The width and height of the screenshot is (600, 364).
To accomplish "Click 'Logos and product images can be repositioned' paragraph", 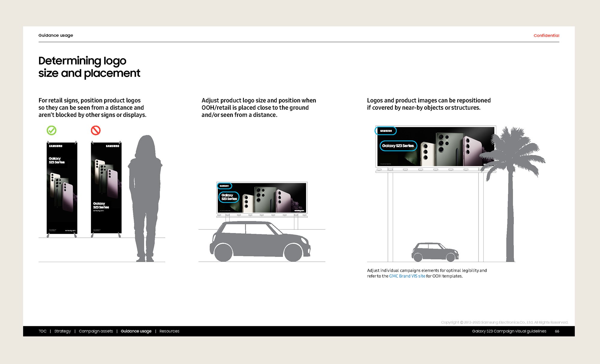I will 429,104.
